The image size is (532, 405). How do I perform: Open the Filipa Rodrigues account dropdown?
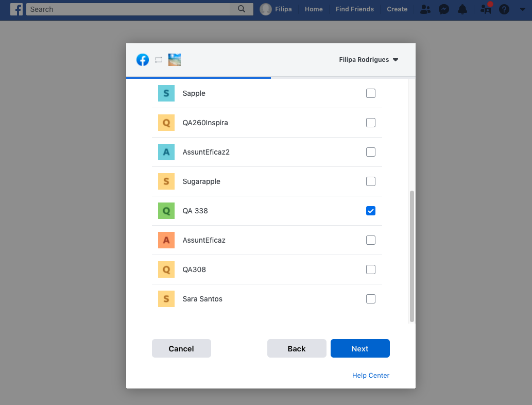click(368, 60)
